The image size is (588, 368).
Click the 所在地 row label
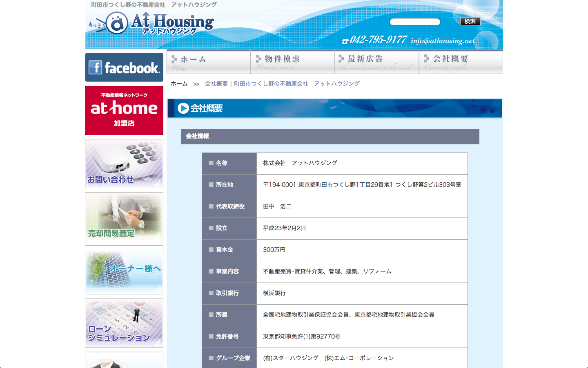pos(225,185)
